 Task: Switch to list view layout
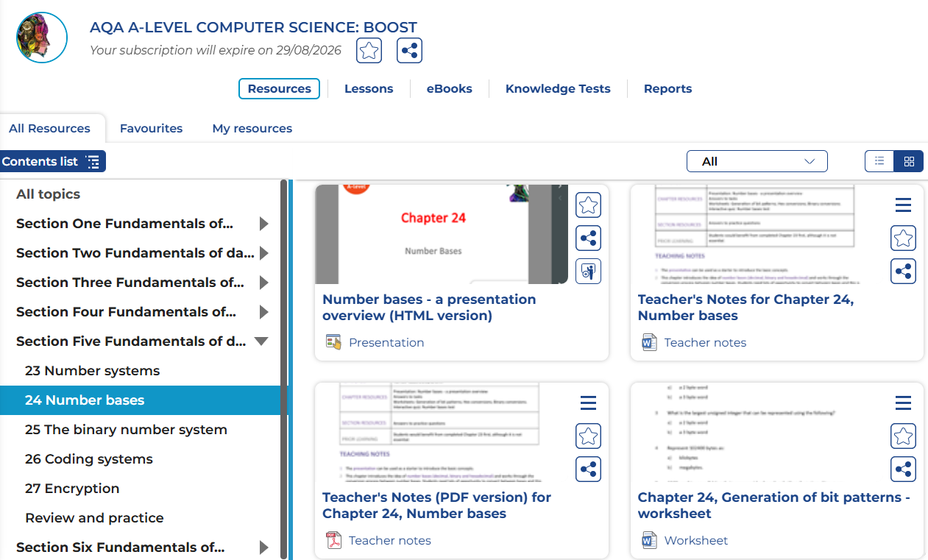tap(879, 161)
